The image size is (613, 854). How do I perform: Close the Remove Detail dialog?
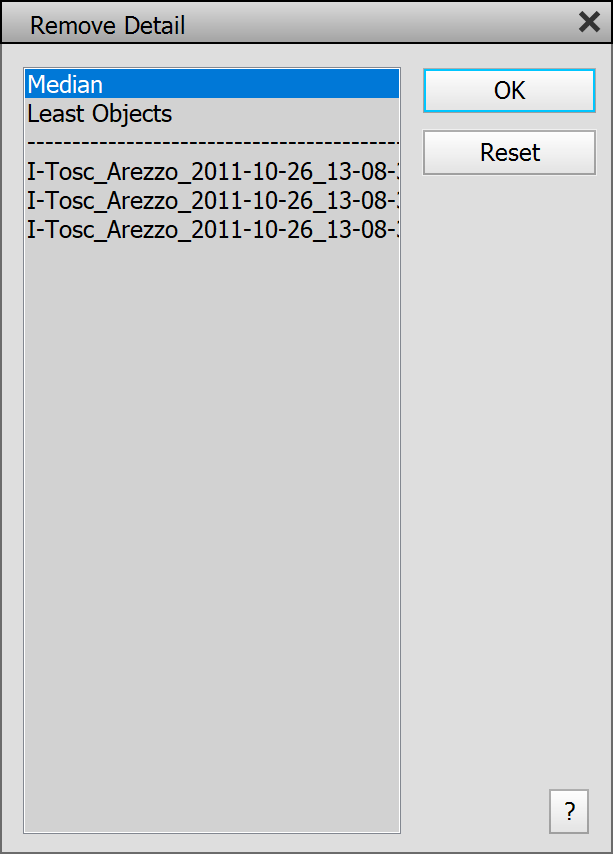tap(589, 23)
